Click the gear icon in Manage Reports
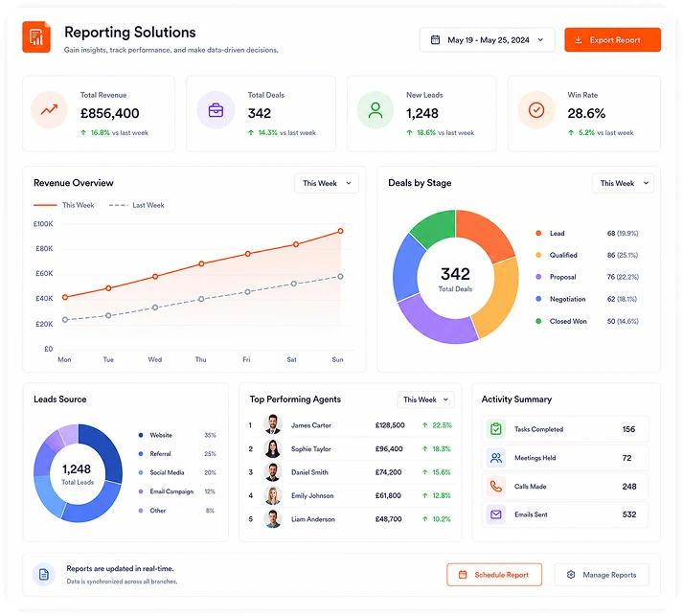Viewport: 683px width, 616px height. pyautogui.click(x=571, y=575)
